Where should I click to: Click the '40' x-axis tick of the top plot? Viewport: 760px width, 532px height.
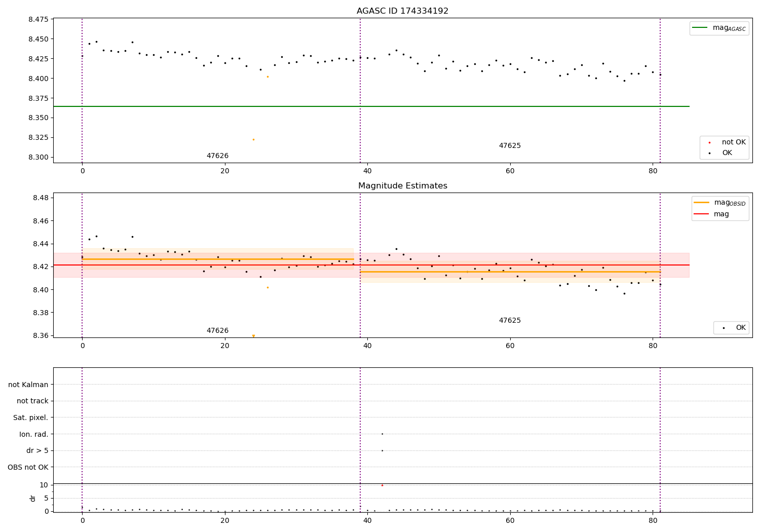click(x=367, y=171)
